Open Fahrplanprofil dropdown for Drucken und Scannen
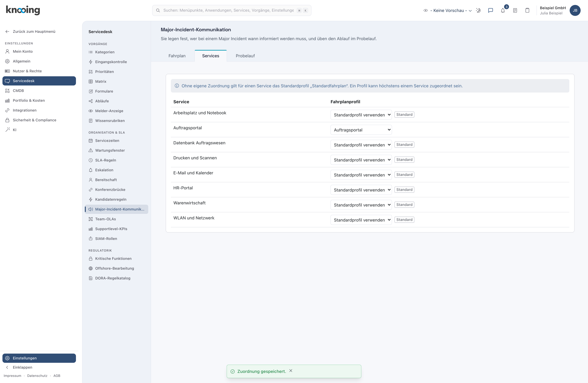Viewport: 588px width, 383px height. (361, 160)
